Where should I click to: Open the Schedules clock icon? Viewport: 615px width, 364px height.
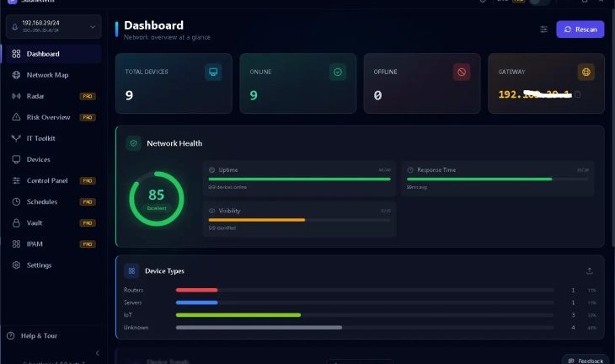(x=16, y=201)
